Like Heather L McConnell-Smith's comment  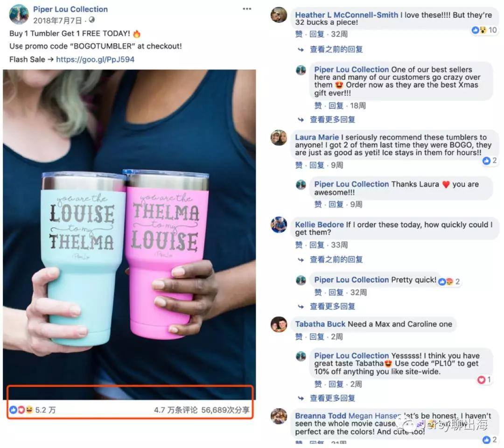299,34
